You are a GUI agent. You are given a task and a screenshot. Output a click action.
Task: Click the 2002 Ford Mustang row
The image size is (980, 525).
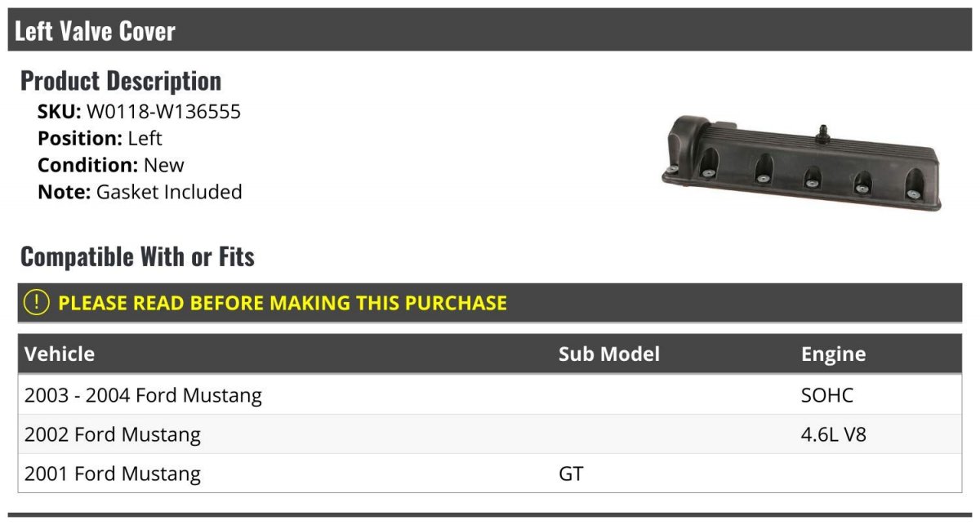click(490, 434)
